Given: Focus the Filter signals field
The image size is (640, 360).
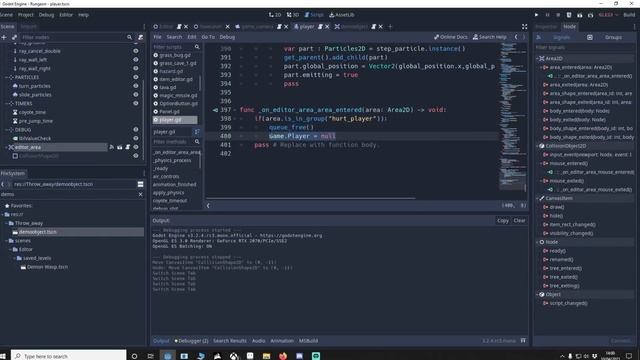Looking at the screenshot, I should click(x=584, y=47).
